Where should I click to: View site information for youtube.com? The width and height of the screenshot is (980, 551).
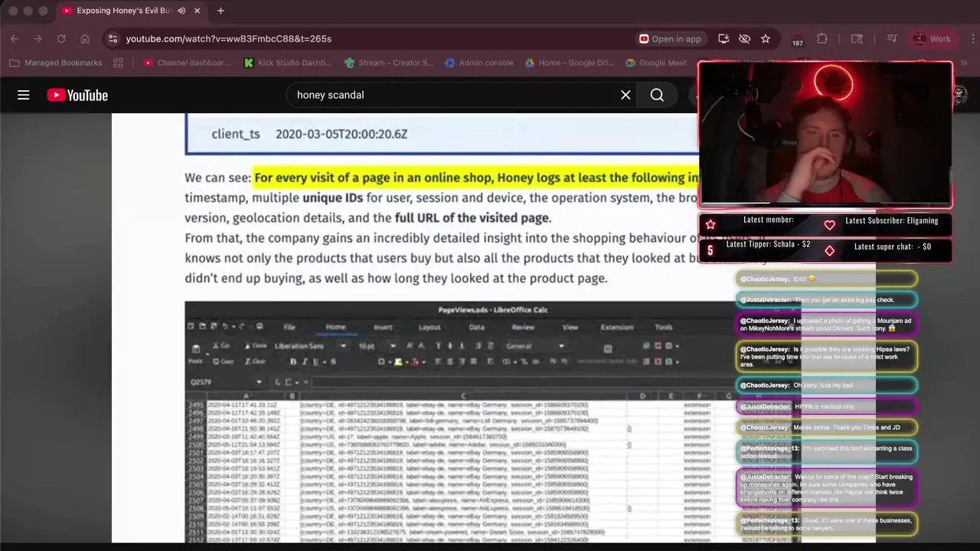(x=113, y=38)
